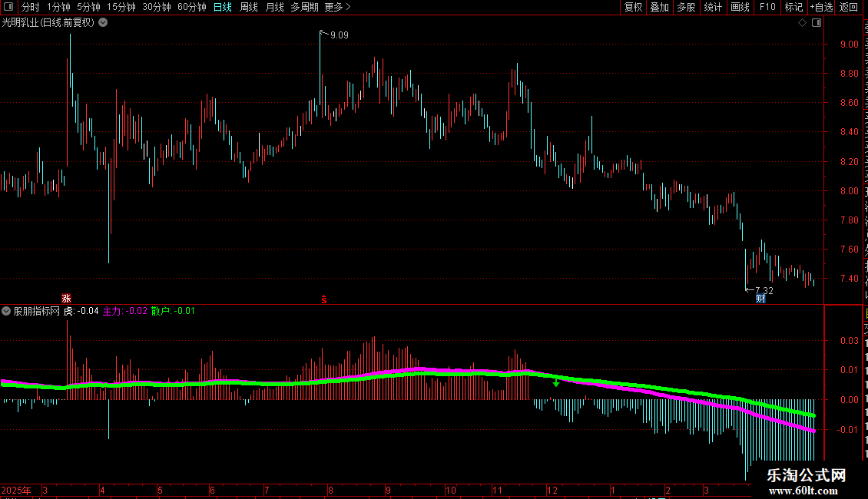Viewport: 868px width, 499px height.
Task: Click the red 涨 marker on the chart
Action: [66, 299]
